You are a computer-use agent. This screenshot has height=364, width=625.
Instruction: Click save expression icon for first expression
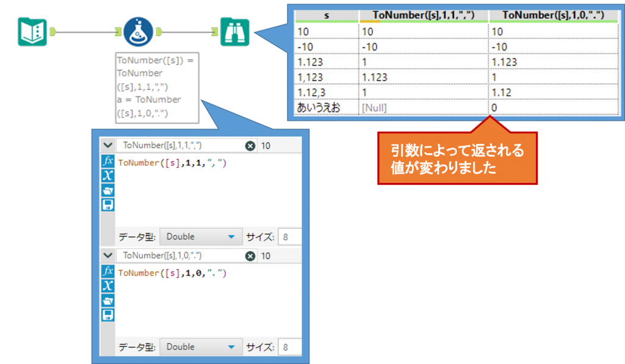click(108, 205)
